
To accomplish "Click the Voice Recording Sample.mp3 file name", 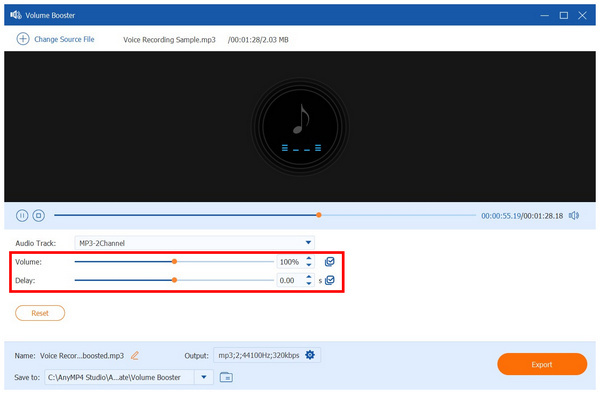I will point(169,40).
